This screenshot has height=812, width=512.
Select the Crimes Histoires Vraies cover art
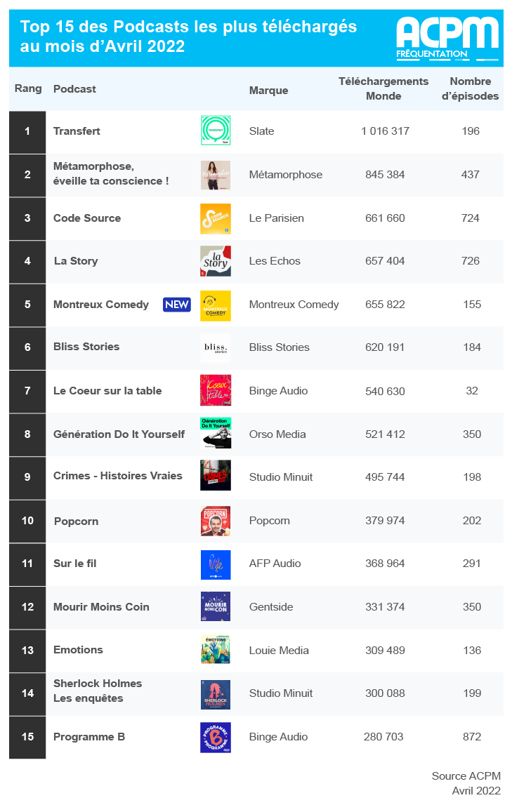click(216, 475)
